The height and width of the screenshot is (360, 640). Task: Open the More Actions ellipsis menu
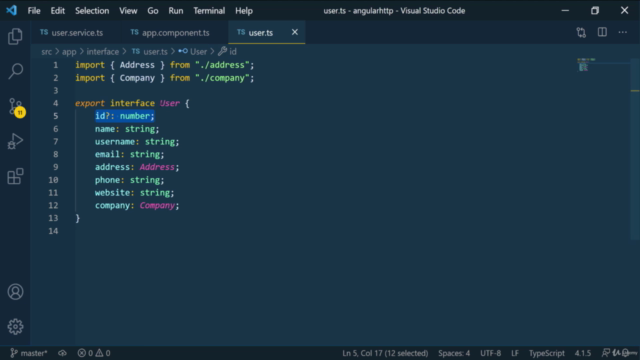(622, 32)
